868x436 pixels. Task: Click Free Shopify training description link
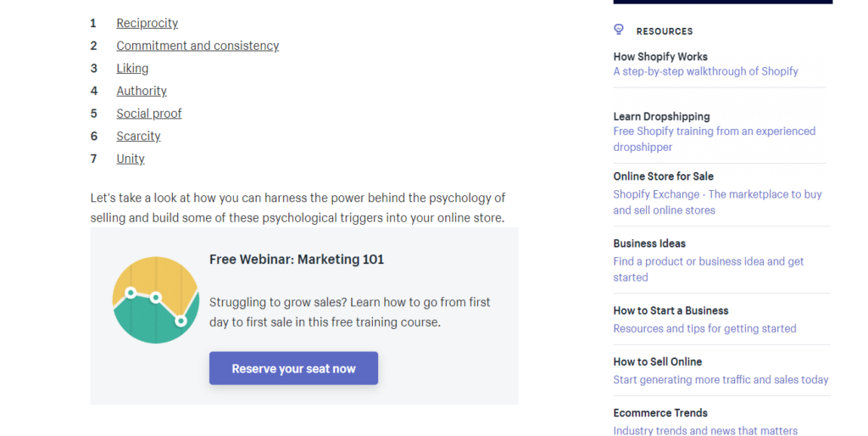(714, 131)
